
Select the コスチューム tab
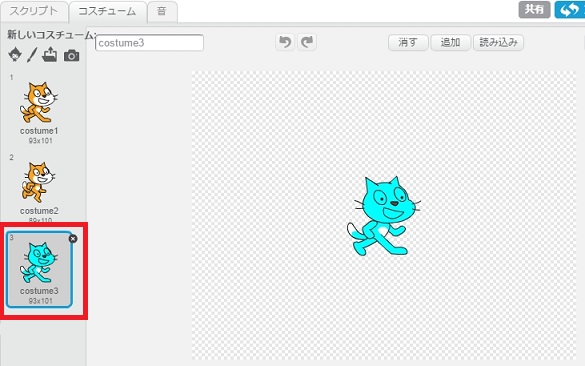click(x=107, y=11)
